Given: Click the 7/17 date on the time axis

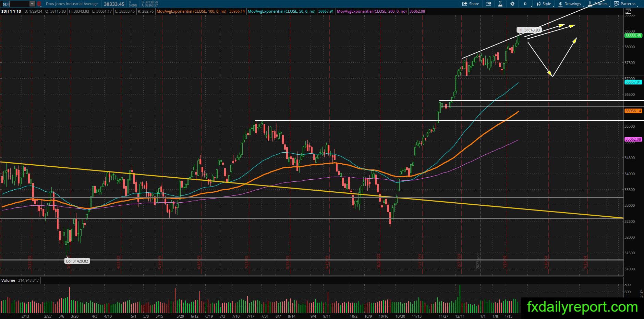Looking at the screenshot, I should 250,316.
